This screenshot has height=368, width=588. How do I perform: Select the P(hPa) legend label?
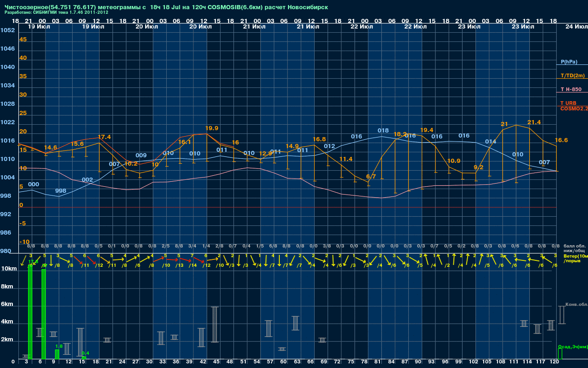point(569,62)
